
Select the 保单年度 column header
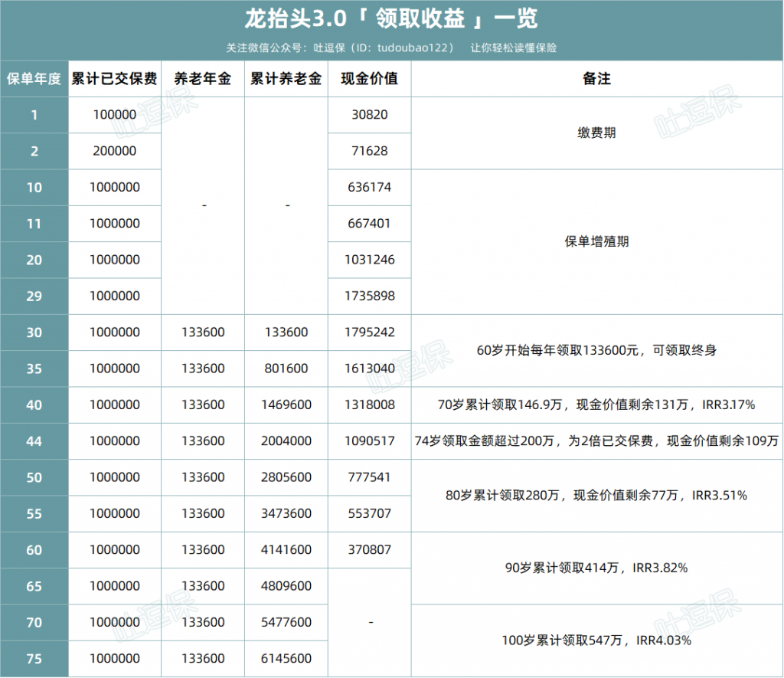[x=34, y=79]
